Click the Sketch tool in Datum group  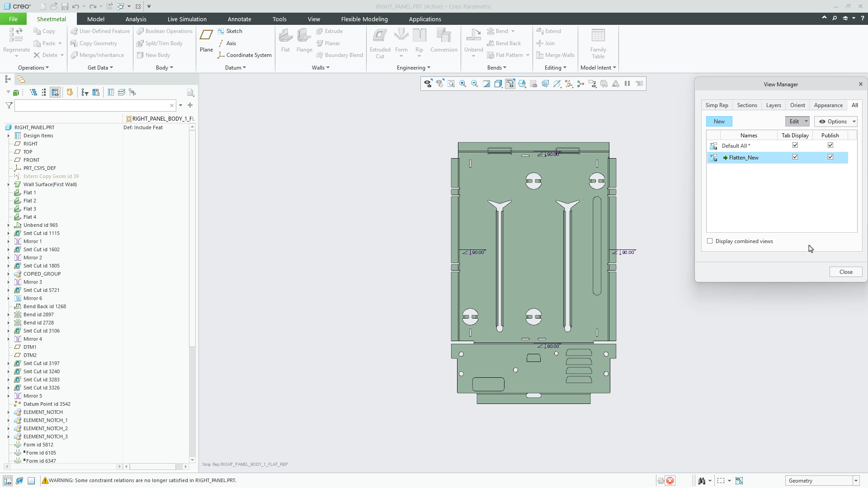(x=230, y=31)
